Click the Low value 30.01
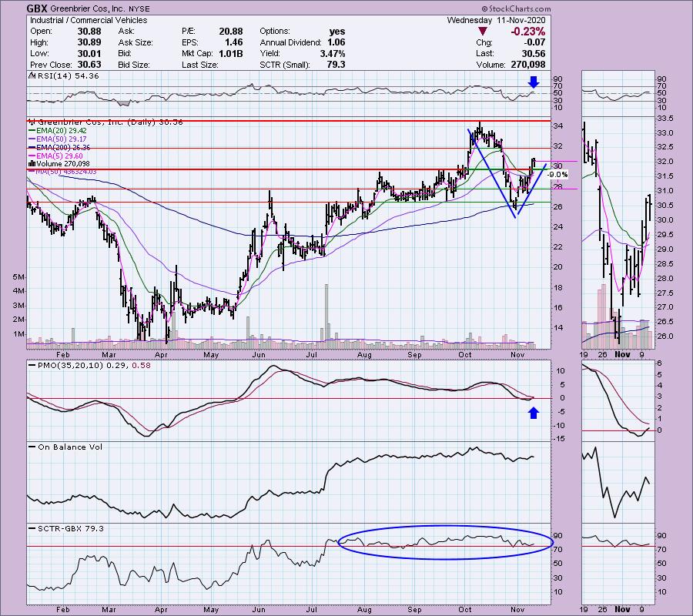The image size is (693, 616). [x=89, y=53]
